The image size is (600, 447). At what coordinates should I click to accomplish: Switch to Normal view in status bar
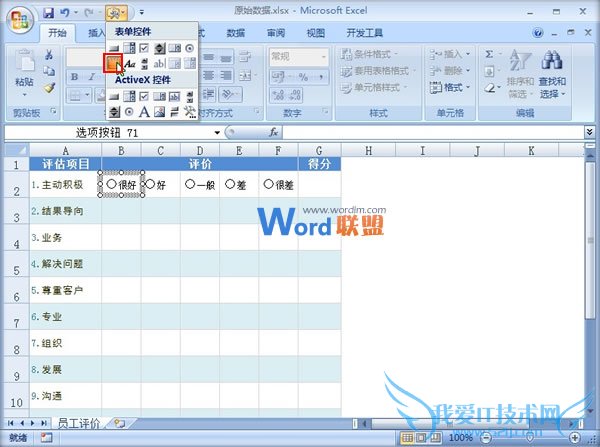pyautogui.click(x=407, y=437)
